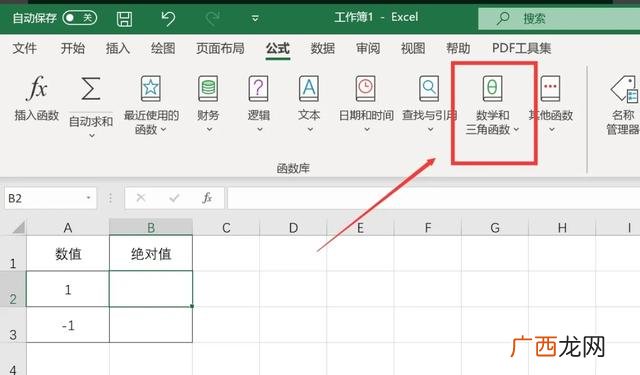Click cell B1 containing 绝对值
The width and height of the screenshot is (640, 375).
click(x=151, y=253)
